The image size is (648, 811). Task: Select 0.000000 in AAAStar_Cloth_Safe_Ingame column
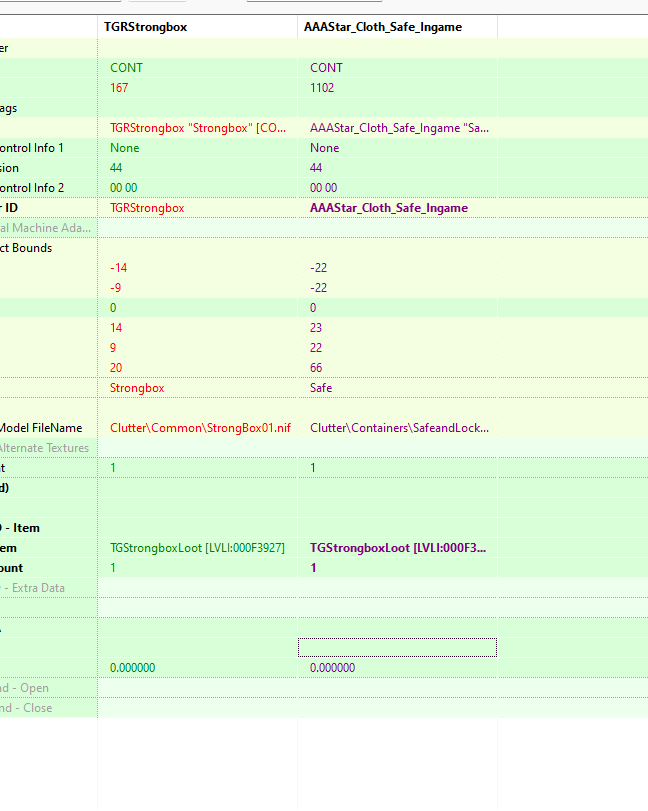click(333, 668)
